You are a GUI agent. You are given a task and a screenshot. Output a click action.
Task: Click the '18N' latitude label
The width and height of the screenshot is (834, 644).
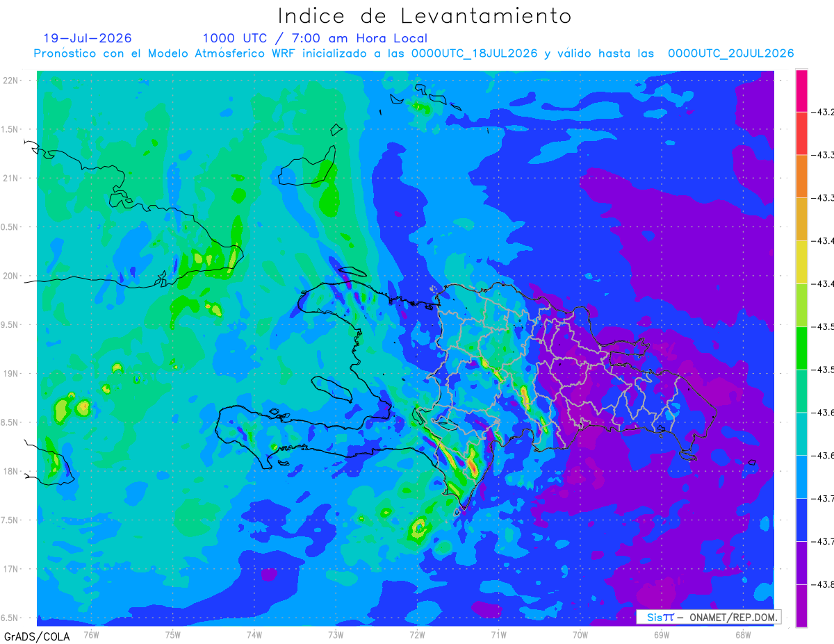tap(12, 472)
